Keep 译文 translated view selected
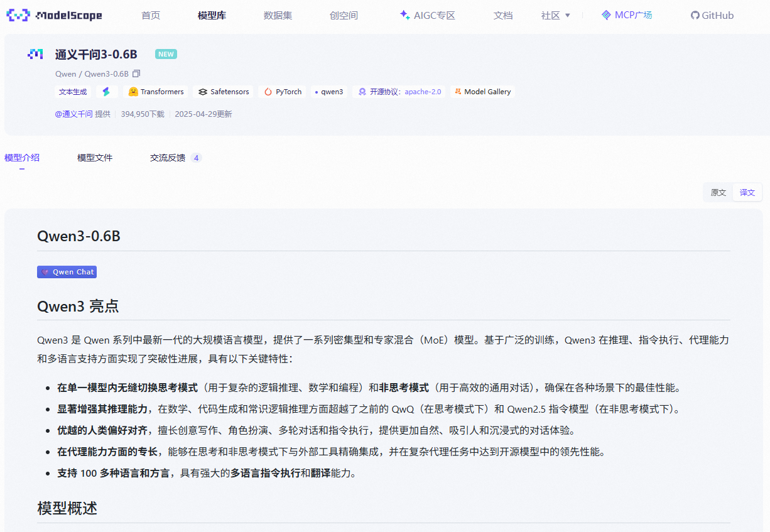Viewport: 770px width, 532px height. 747,192
